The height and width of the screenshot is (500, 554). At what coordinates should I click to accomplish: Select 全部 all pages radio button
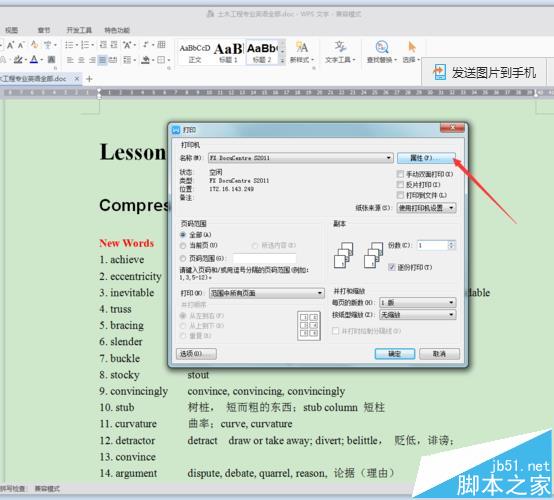[x=183, y=235]
